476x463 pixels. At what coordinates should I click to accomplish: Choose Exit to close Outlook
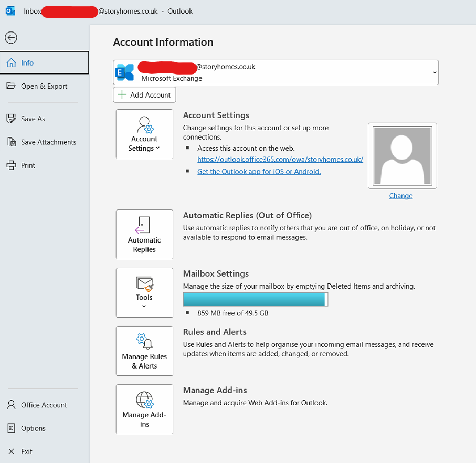(x=44, y=451)
